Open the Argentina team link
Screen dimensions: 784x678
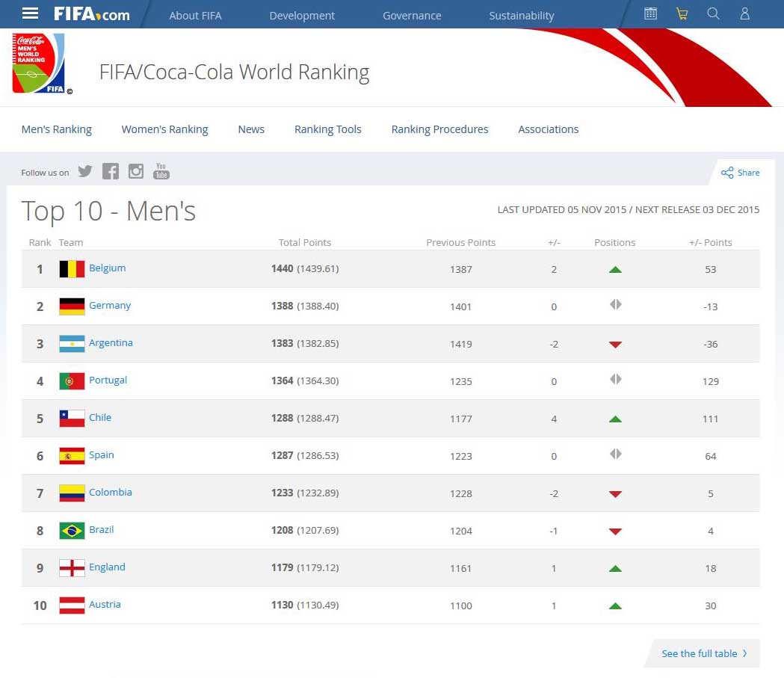111,343
